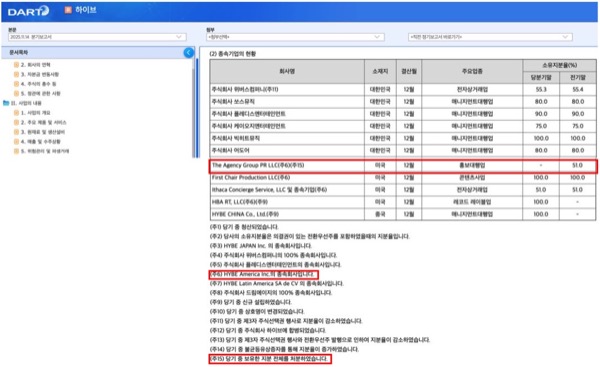Image resolution: width=600 pixels, height=367 pixels.
Task: Click the icon beside the 하이브 title
Action: pos(68,10)
